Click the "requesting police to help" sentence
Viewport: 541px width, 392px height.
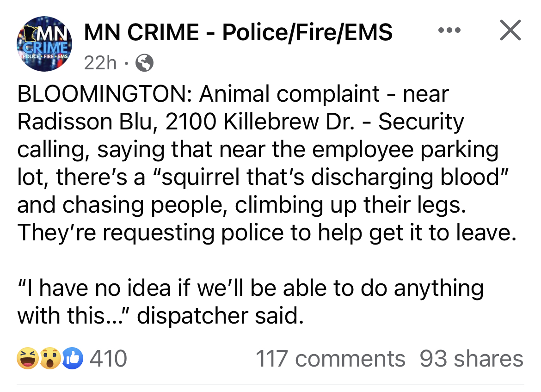pyautogui.click(x=267, y=233)
